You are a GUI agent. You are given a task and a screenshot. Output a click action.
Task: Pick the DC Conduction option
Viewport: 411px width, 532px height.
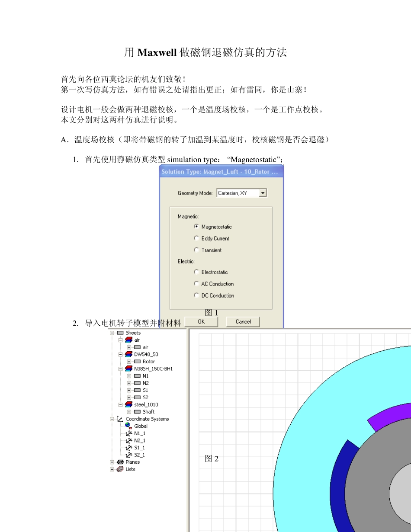click(x=196, y=295)
